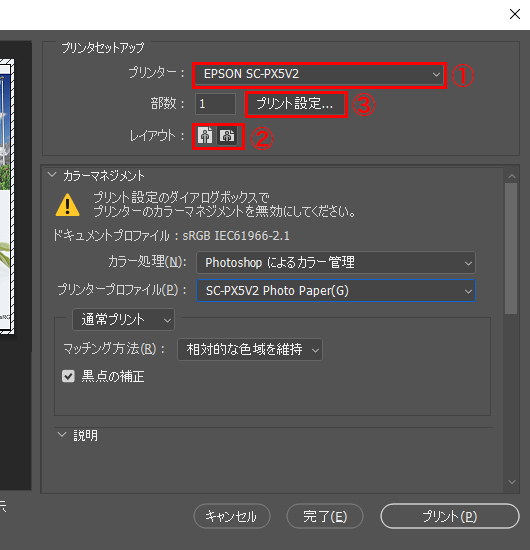
Task: Click the プリント(P) button
Action: [450, 516]
